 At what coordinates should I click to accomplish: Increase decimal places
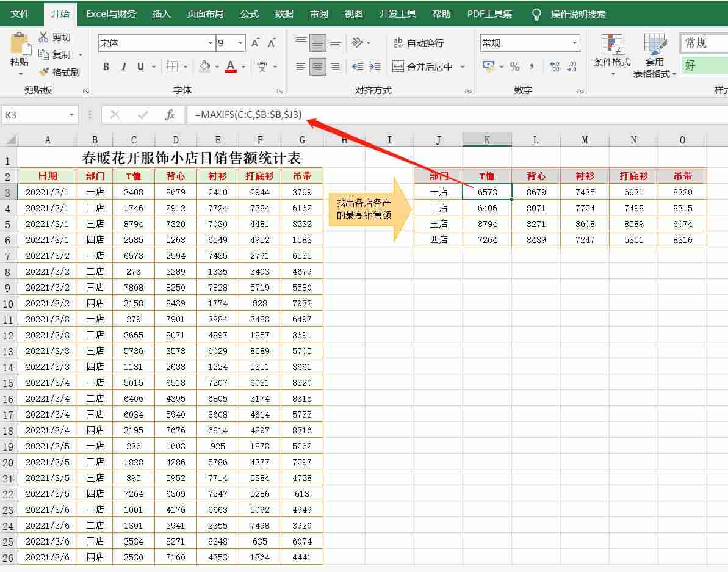point(554,67)
